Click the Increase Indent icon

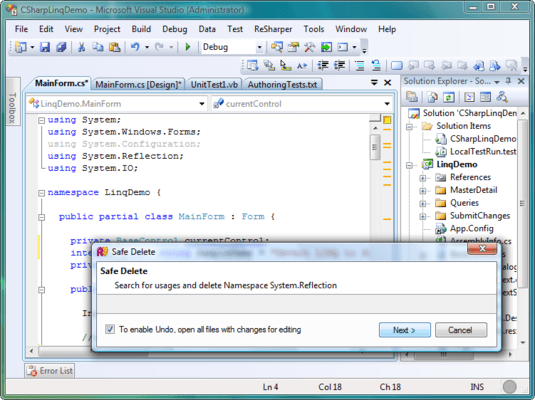[339, 65]
